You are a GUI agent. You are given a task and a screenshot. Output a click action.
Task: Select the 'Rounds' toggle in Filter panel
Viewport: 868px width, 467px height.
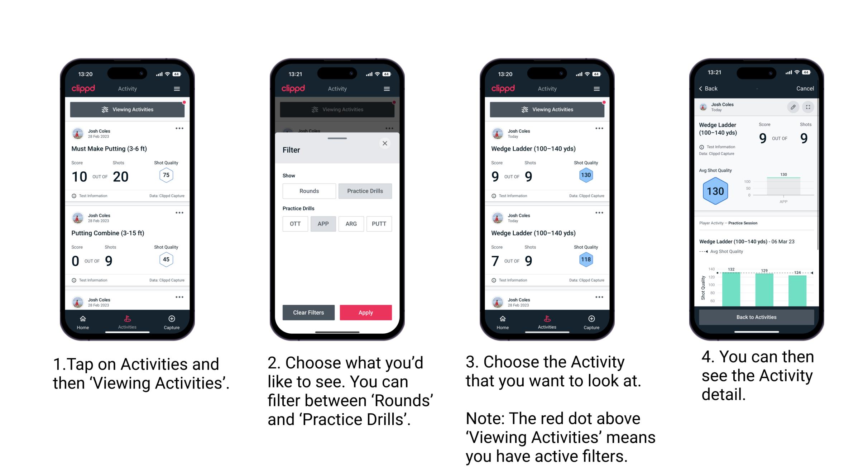309,191
